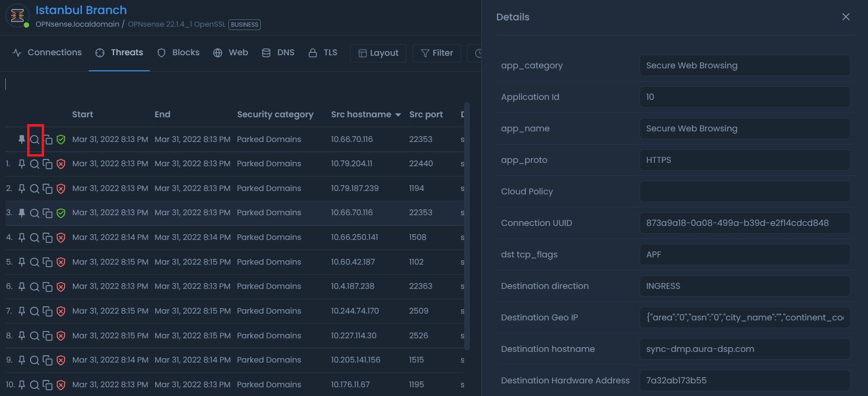Sort table by Start column
868x396 pixels.
click(82, 114)
